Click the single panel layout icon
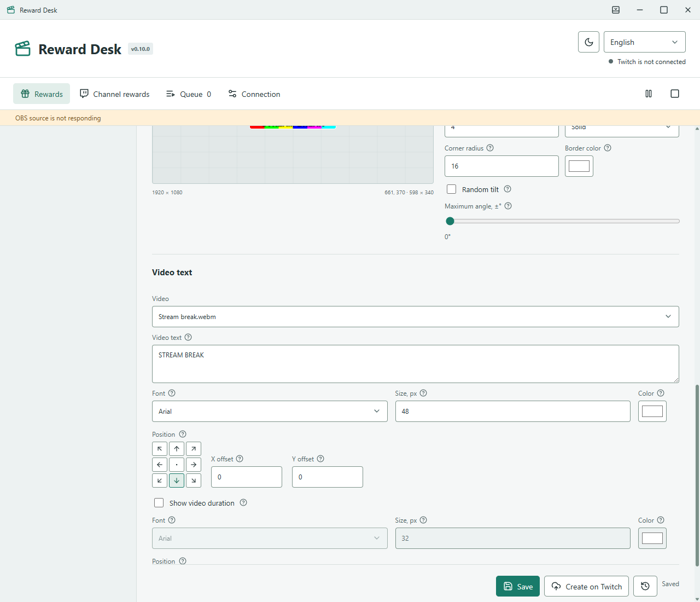 675,94
